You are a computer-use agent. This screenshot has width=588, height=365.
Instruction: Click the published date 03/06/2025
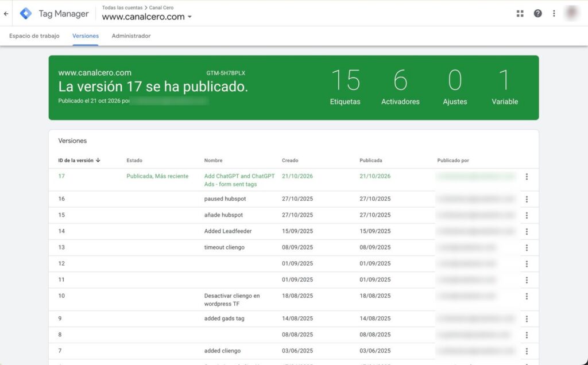375,351
